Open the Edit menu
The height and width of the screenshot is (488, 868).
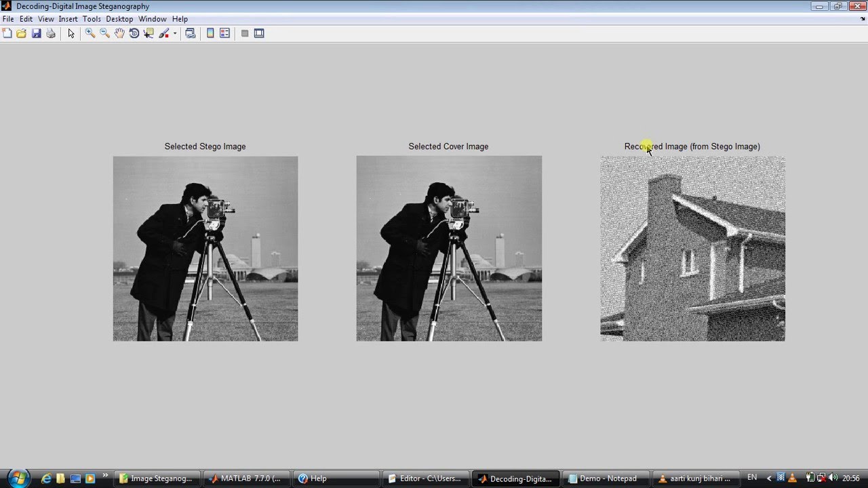(x=26, y=19)
